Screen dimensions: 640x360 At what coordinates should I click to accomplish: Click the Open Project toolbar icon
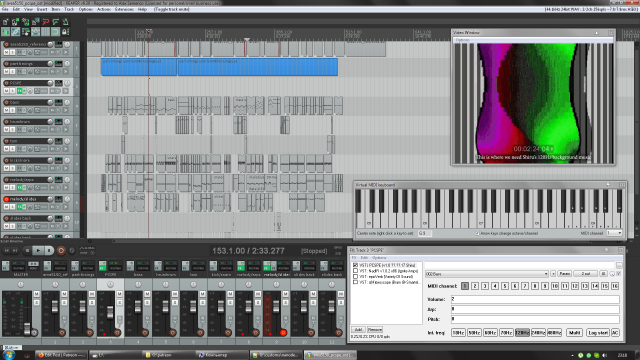coord(15,22)
